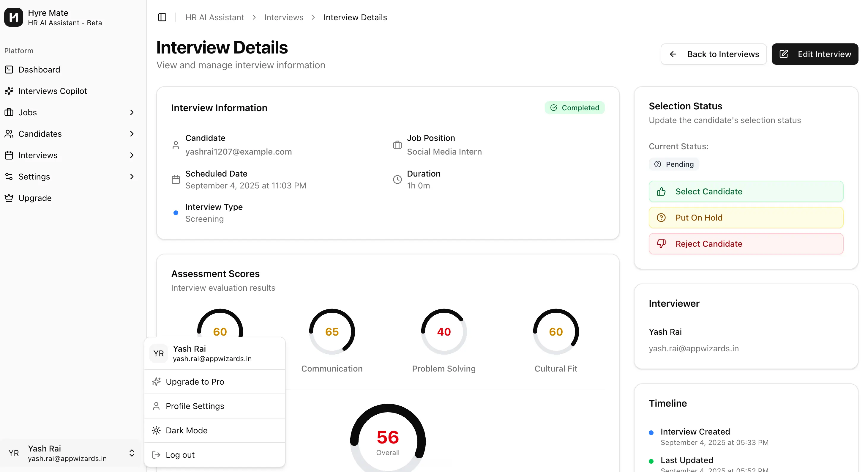Click the Dashboard panel icon

coord(9,70)
